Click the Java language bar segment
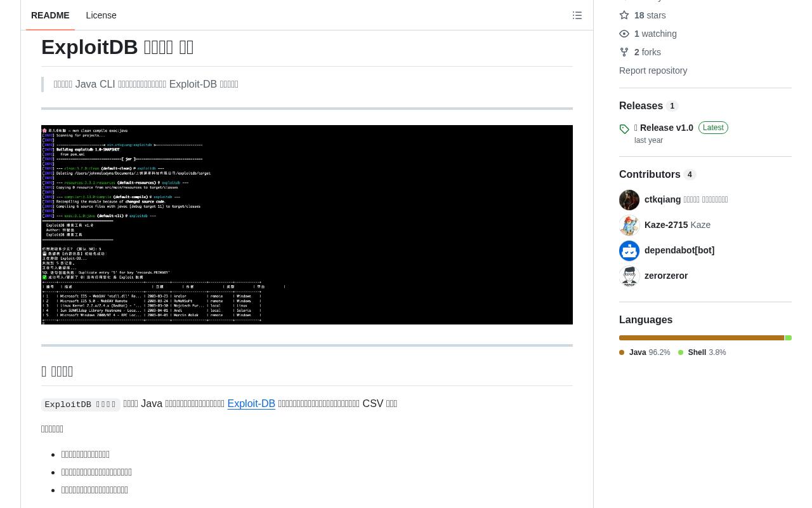The width and height of the screenshot is (812, 508). pyautogui.click(x=702, y=338)
